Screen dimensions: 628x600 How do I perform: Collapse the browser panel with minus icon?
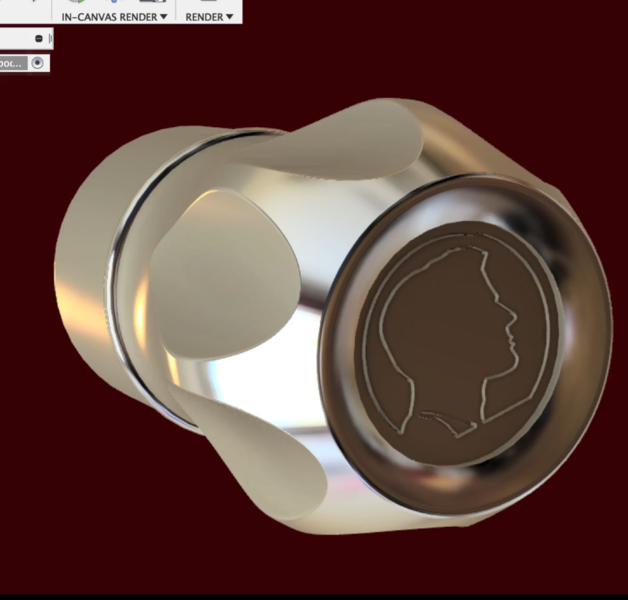[39, 39]
